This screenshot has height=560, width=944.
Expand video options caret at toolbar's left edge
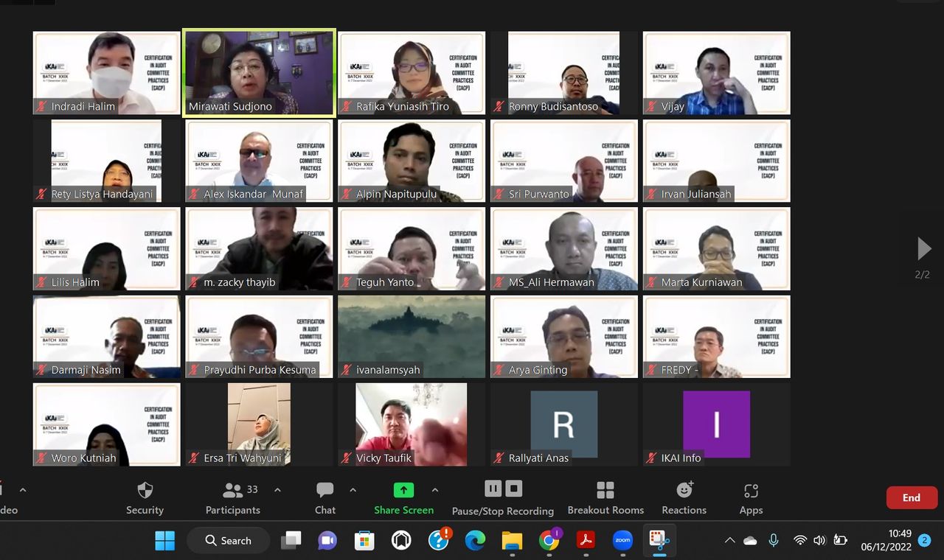tap(23, 490)
